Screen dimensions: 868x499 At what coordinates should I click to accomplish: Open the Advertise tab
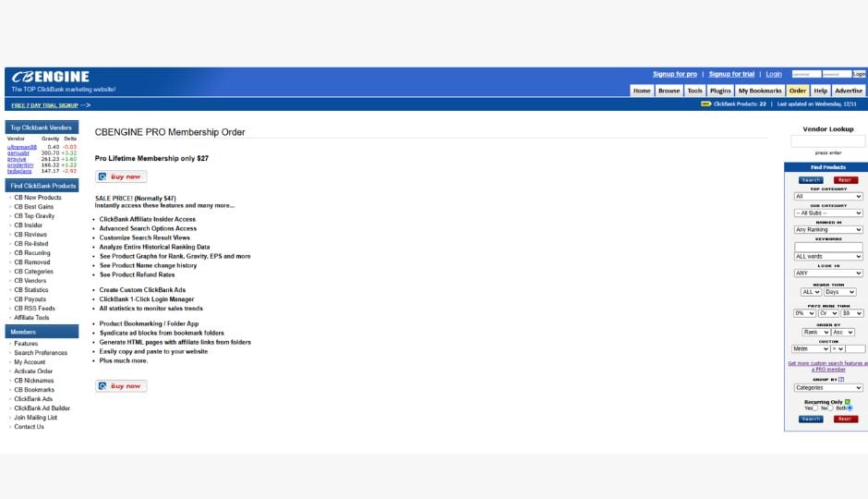point(849,91)
